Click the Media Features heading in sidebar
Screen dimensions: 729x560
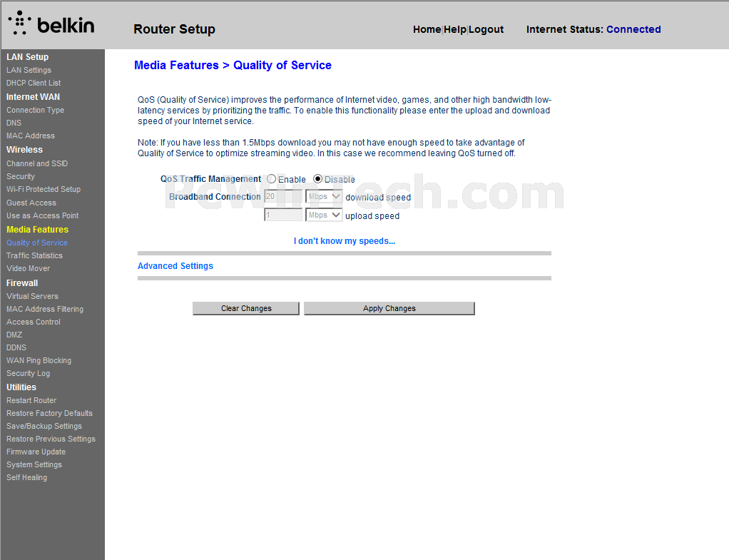coord(38,229)
